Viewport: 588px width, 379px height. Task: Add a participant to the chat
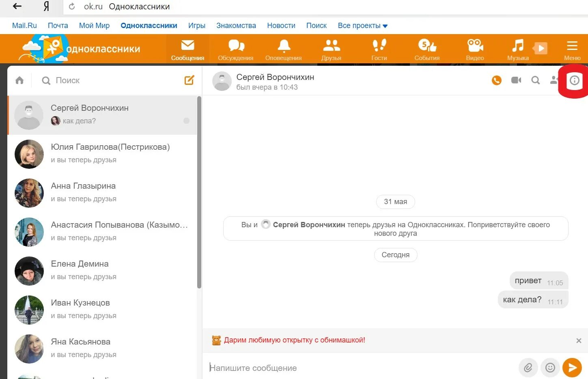(554, 80)
